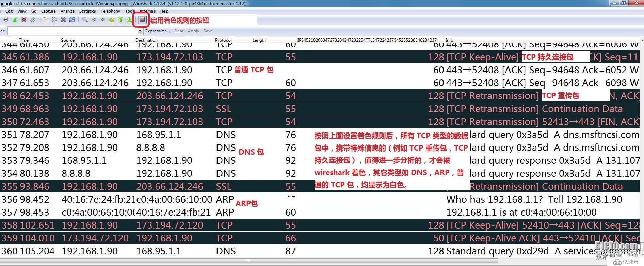Viewport: 644px width, 266px height.
Task: Go to a specific packet number
Action: pyautogui.click(x=112, y=20)
